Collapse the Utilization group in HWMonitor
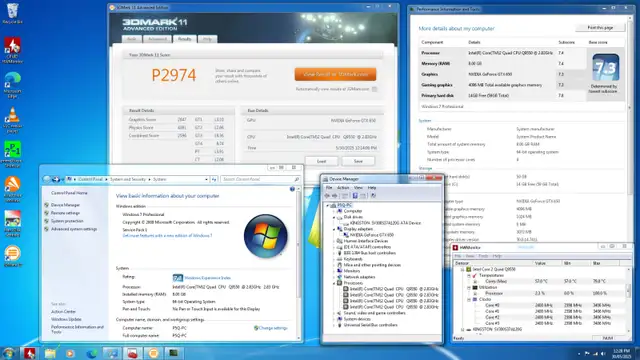This screenshot has height=360, width=640. (469, 287)
